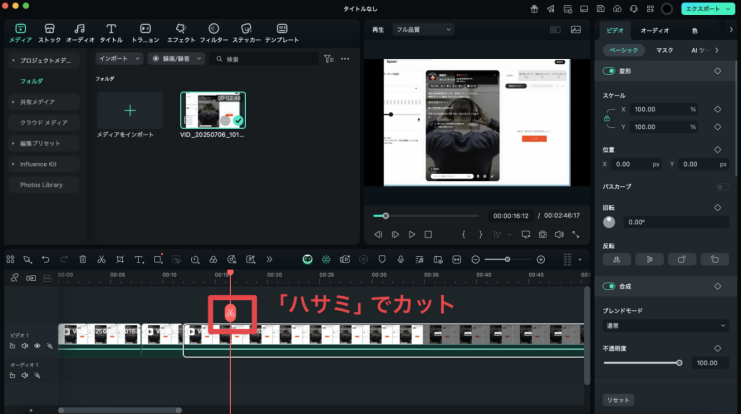Enable the Path Curve (パスカーブ) toggle
This screenshot has height=415, width=742.
point(722,187)
